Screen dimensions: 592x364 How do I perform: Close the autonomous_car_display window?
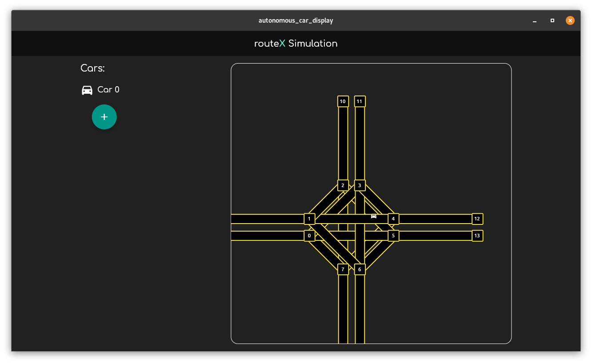[x=570, y=20]
